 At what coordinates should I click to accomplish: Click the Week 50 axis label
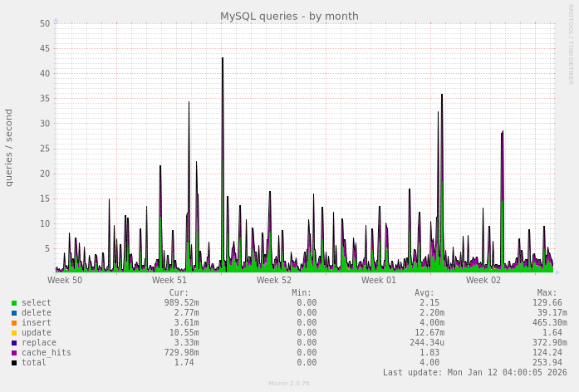click(x=65, y=280)
